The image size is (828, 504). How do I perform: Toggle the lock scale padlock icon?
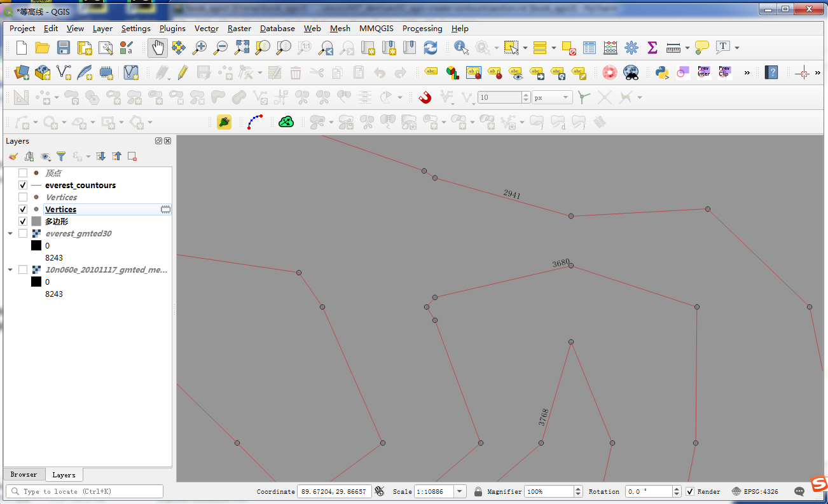(x=478, y=491)
